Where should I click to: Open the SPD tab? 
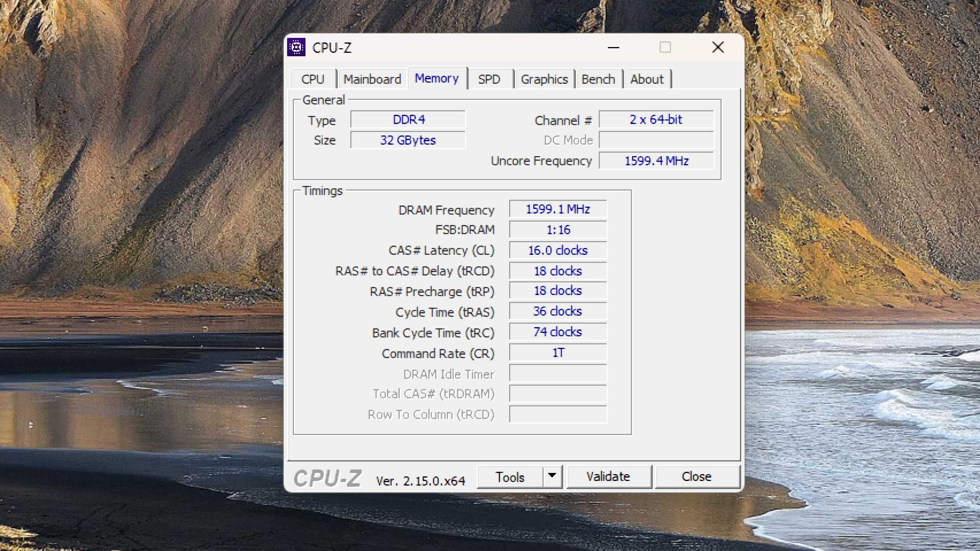[x=489, y=79]
